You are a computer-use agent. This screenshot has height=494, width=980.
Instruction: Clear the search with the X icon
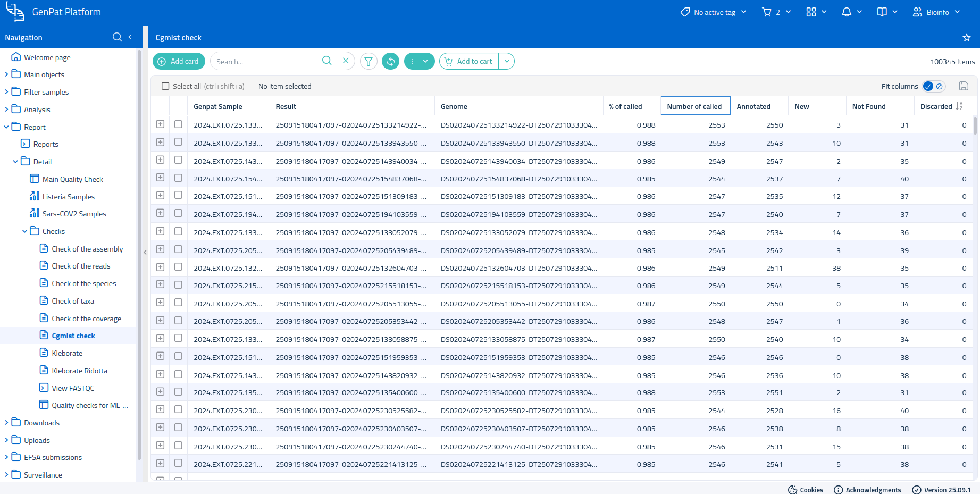point(346,61)
